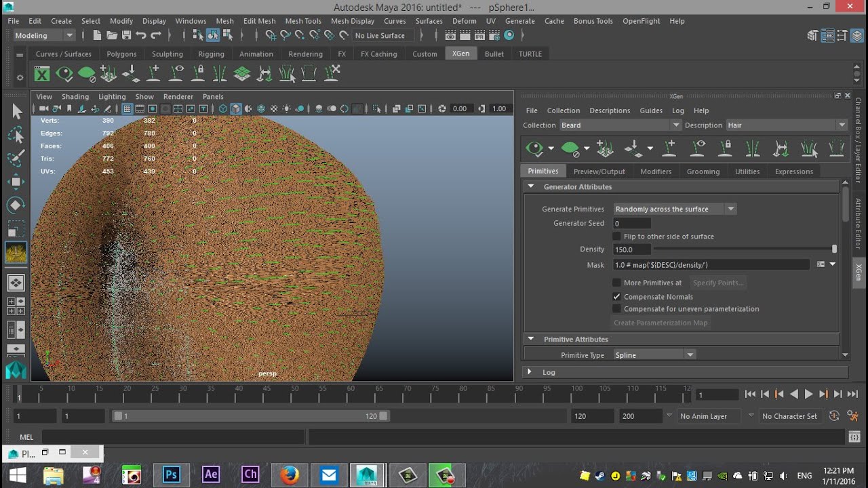Collapse Primitive Attributes section
Screen dimensions: 868x488
click(x=531, y=340)
